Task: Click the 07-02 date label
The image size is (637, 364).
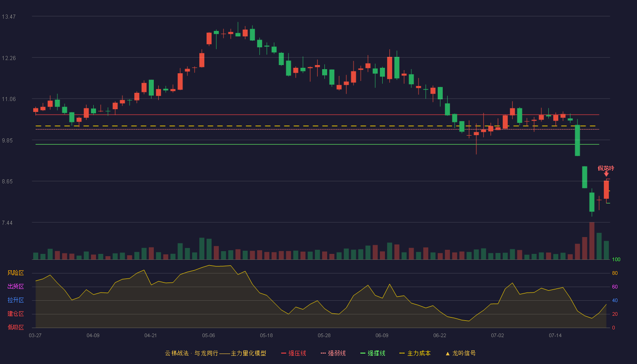Action: tap(497, 335)
